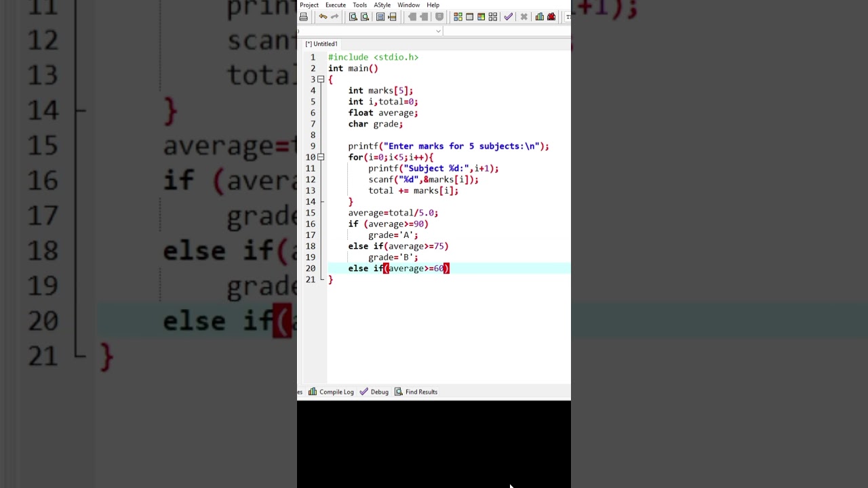Open the Tools menu
868x488 pixels.
point(360,5)
